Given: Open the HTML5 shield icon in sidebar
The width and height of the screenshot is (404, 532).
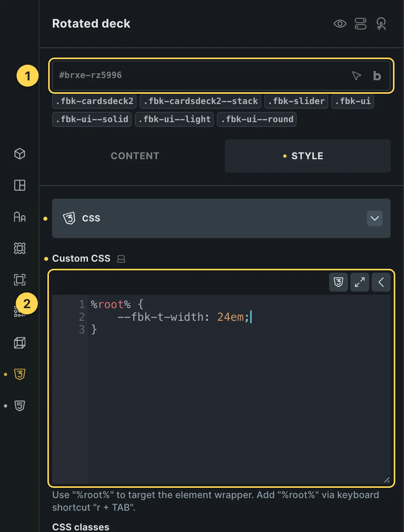Looking at the screenshot, I should (x=20, y=406).
